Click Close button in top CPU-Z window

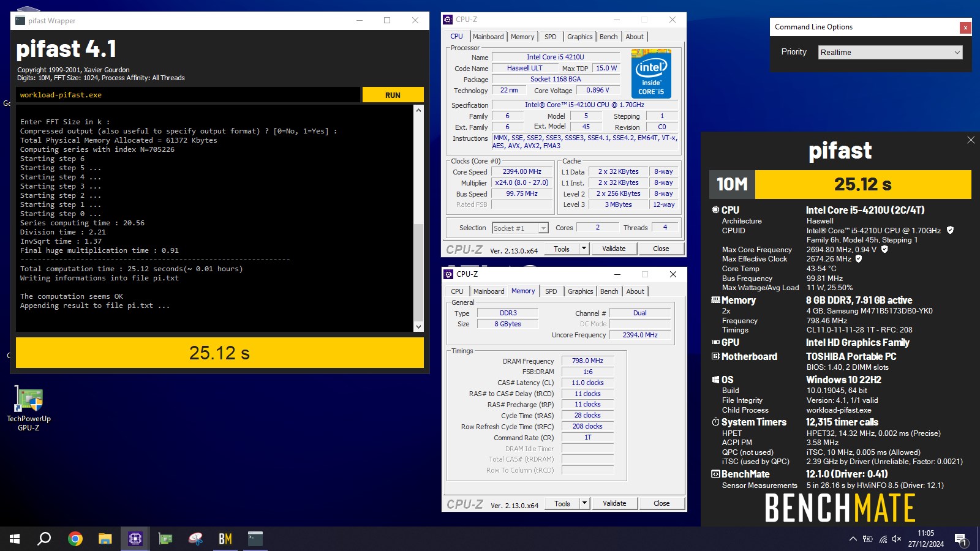661,249
